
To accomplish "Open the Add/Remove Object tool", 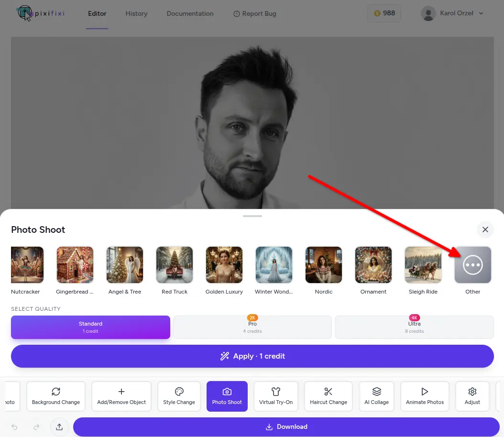I will (x=121, y=396).
